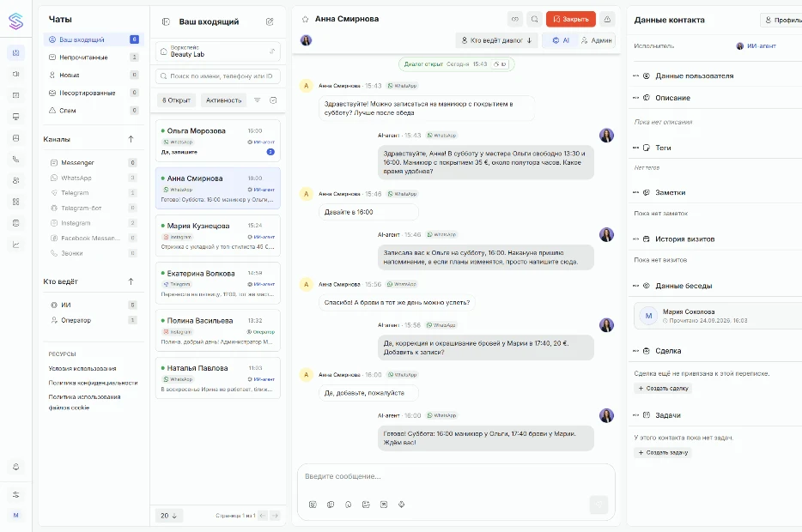Open settings sliders icon in sidebar
This screenshot has width=802, height=532.
point(15,495)
